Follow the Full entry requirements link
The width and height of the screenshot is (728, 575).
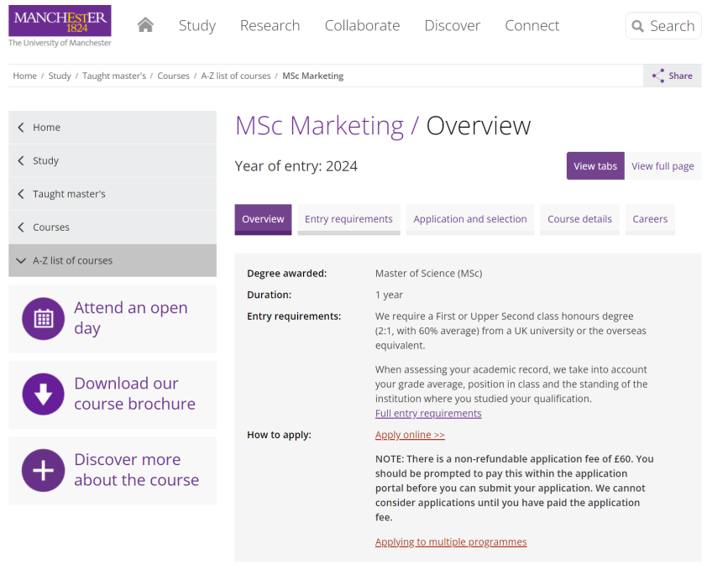click(x=428, y=414)
